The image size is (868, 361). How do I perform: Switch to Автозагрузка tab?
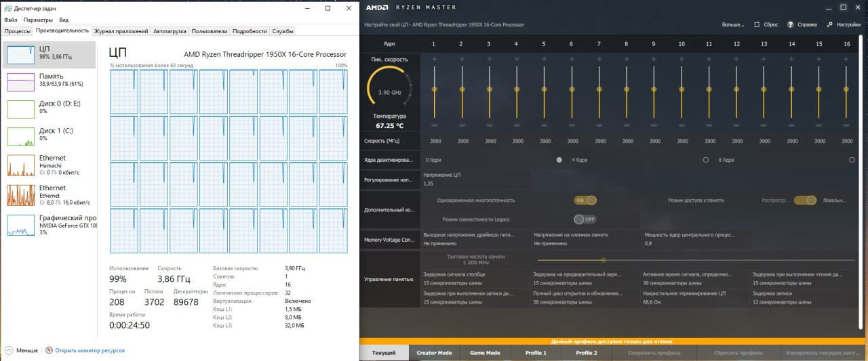click(170, 31)
